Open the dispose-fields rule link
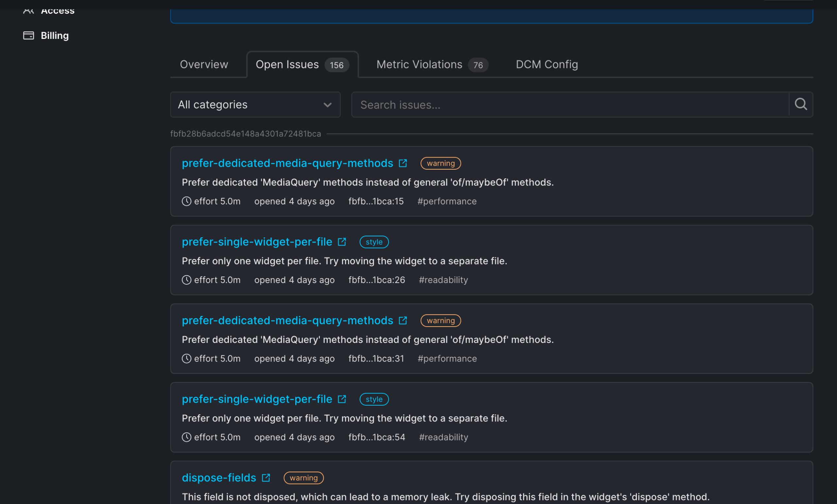This screenshot has height=504, width=837. (219, 478)
